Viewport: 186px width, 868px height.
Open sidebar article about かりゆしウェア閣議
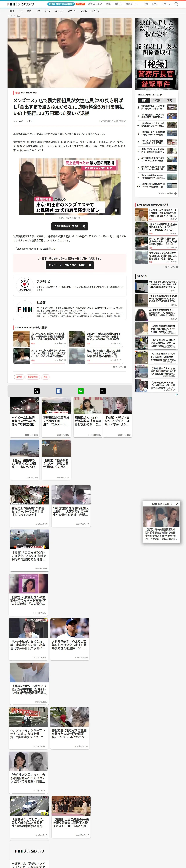click(x=156, y=215)
